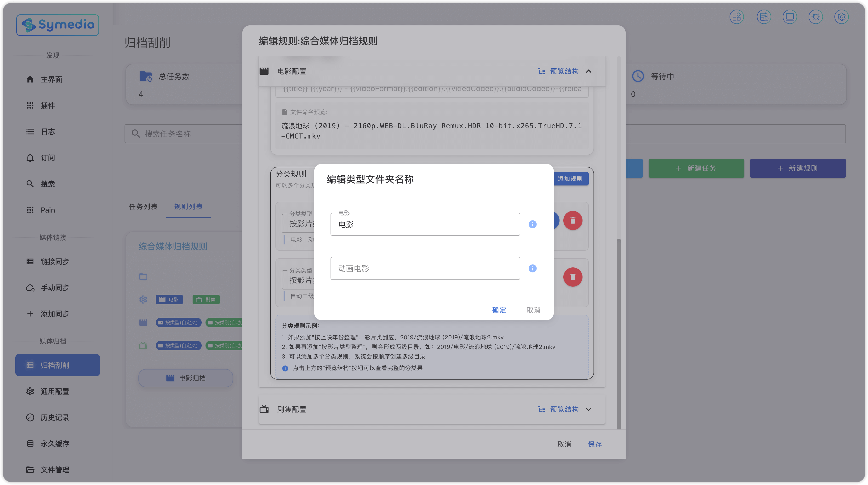Click the monitor display icon in top bar

coord(789,17)
